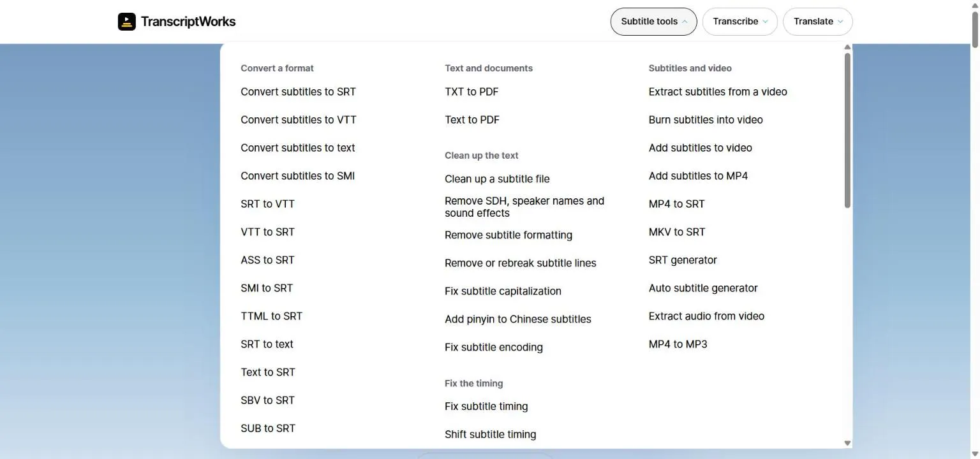Open Extract subtitles from a video
Viewport: 980px width, 459px height.
[x=718, y=92]
